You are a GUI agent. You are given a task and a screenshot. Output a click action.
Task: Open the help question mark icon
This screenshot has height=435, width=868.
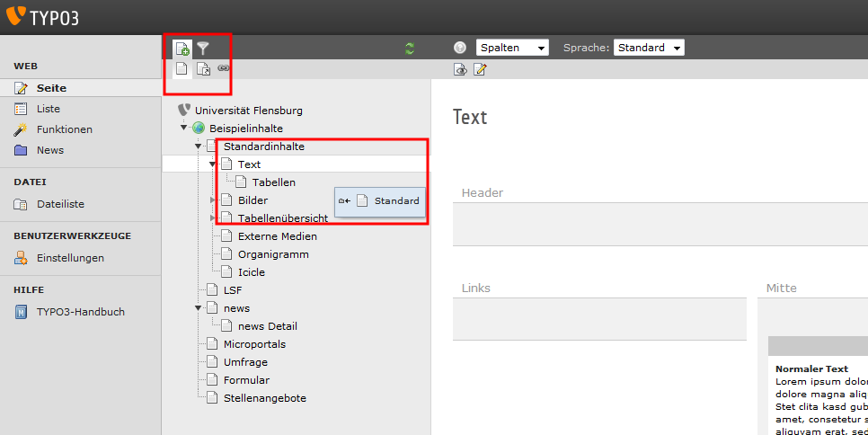point(460,48)
